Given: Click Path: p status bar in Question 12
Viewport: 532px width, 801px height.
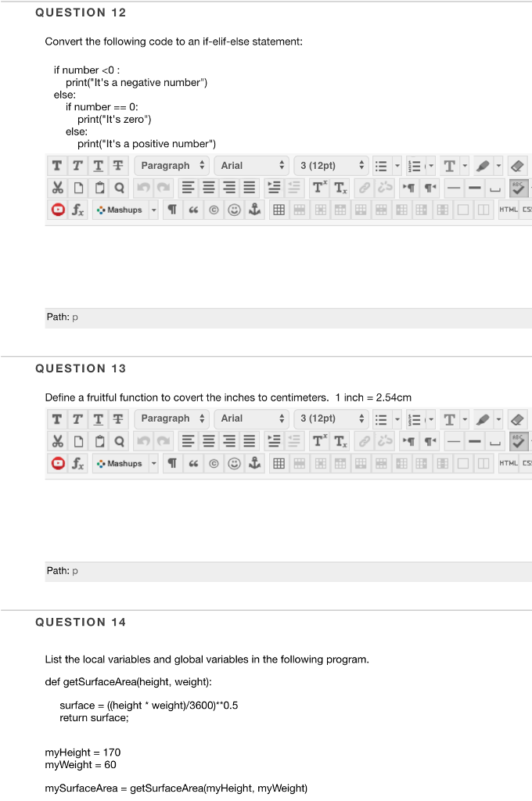Looking at the screenshot, I should coord(289,318).
